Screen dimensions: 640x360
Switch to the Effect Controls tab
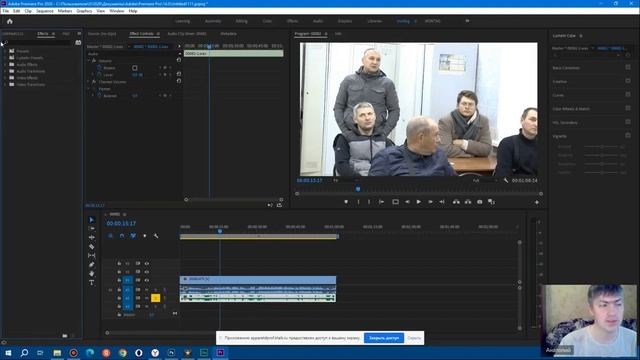tap(142, 34)
